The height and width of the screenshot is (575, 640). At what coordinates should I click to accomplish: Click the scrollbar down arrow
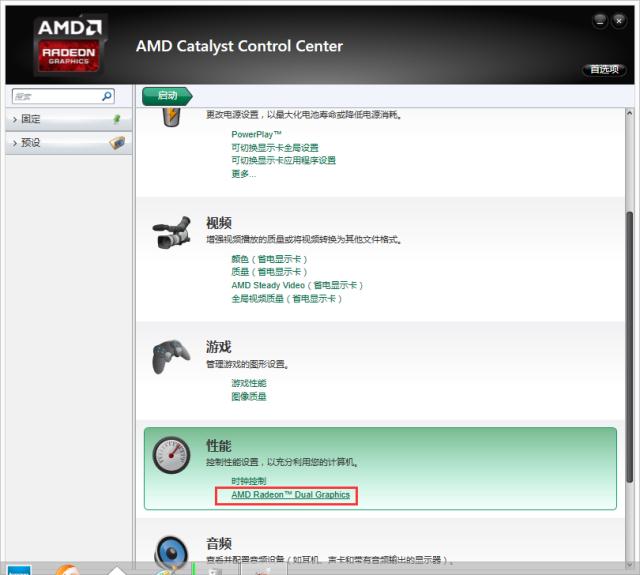[629, 565]
